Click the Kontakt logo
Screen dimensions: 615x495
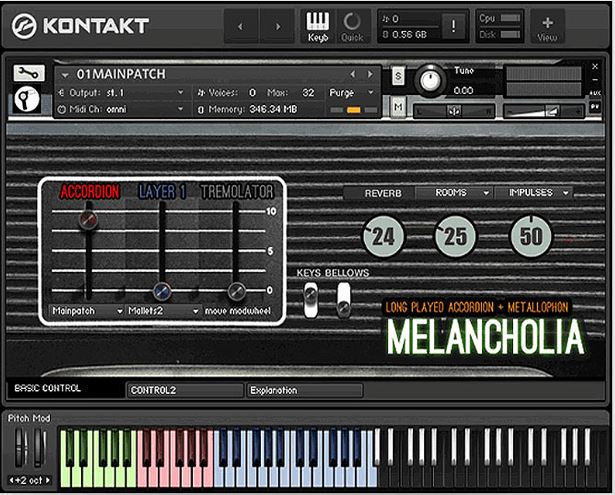pos(80,26)
